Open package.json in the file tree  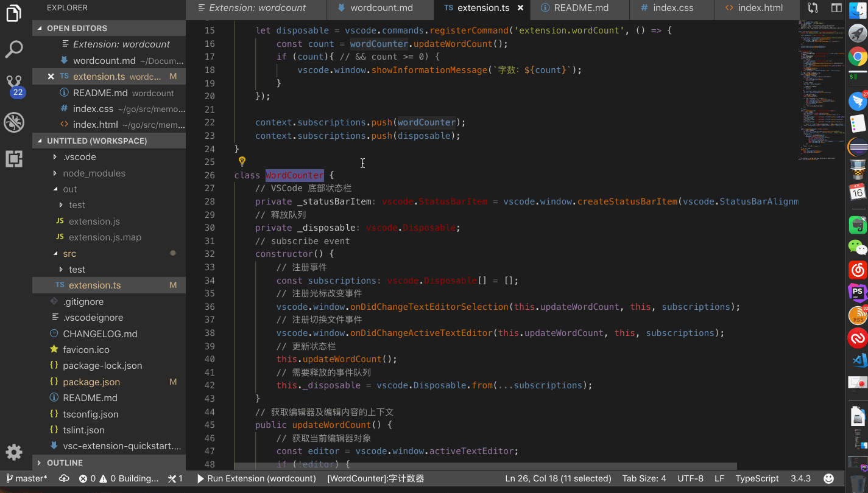pos(109,382)
